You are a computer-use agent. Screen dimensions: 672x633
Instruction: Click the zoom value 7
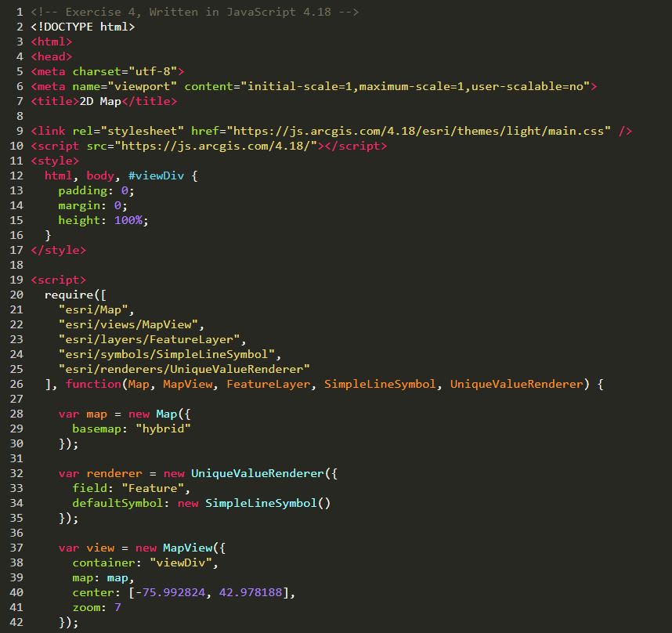tap(117, 607)
